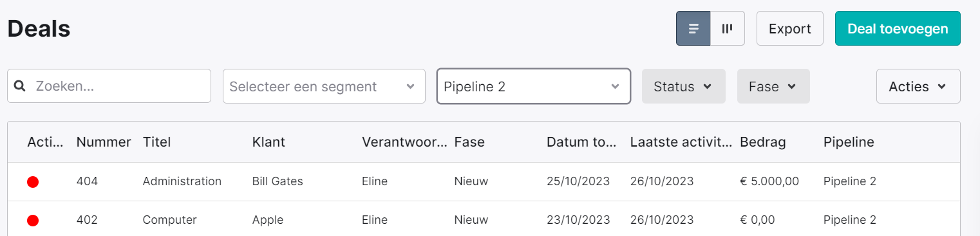Expand the Acties menu
This screenshot has height=236, width=980.
point(918,86)
